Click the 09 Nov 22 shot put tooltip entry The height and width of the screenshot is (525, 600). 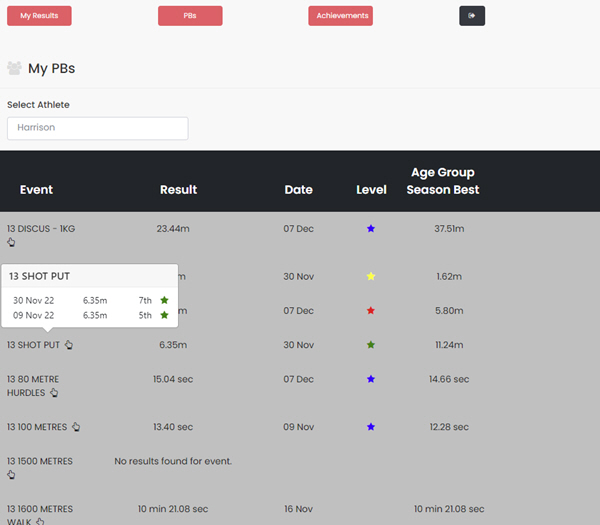pos(34,316)
